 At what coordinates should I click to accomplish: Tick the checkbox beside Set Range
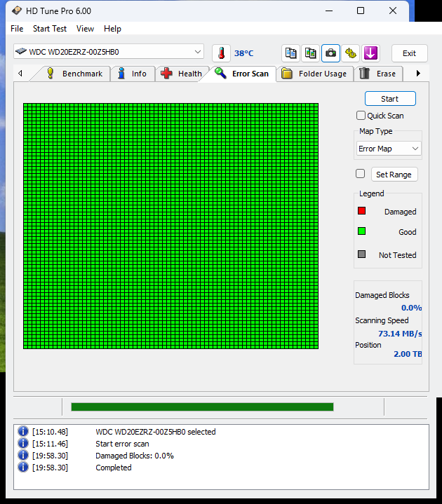pyautogui.click(x=361, y=174)
